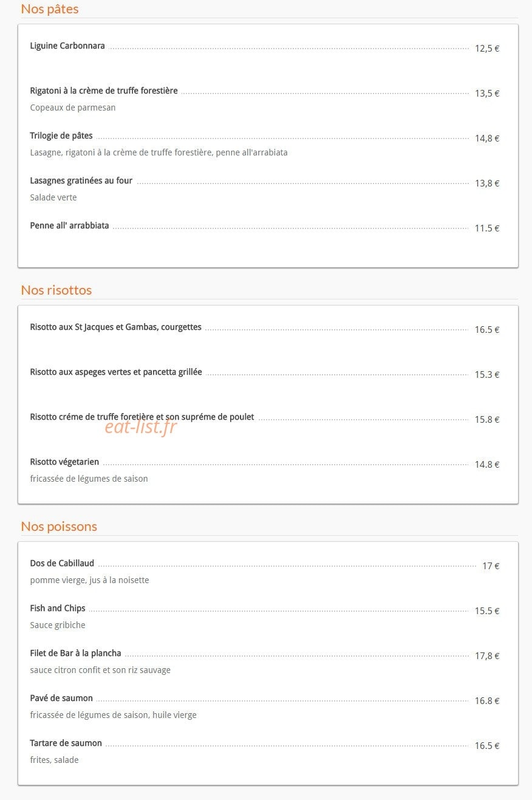This screenshot has height=800, width=532.
Task: Click the eat-list.fr watermark text
Action: tap(140, 427)
